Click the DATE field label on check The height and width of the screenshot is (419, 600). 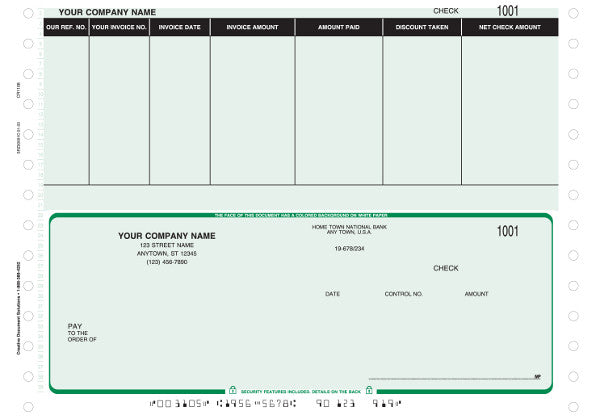click(x=332, y=294)
